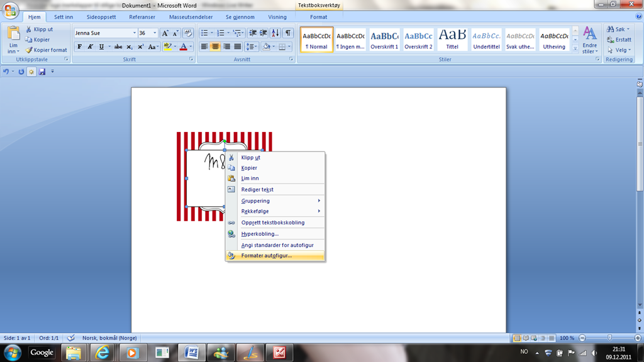Click the clear formatting eraser icon
The image size is (644, 362).
[187, 33]
